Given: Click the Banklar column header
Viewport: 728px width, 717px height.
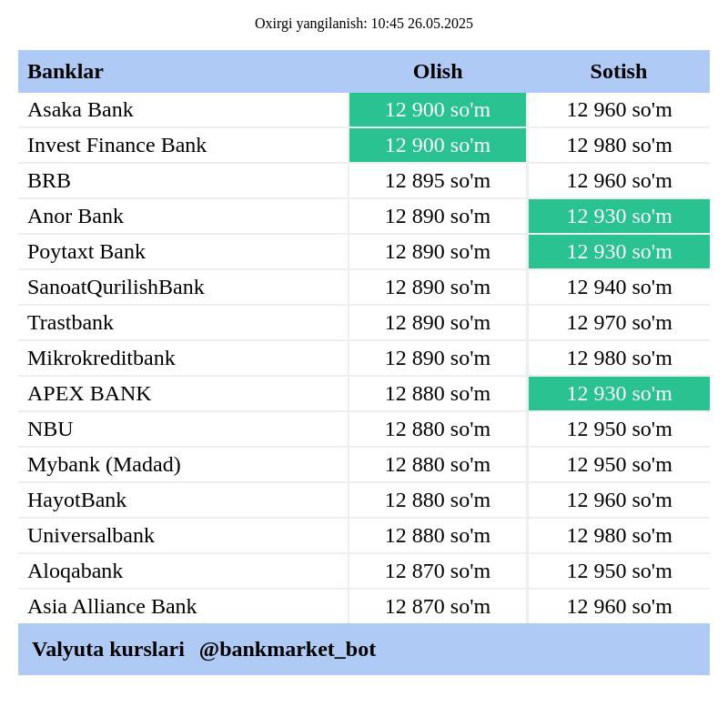Looking at the screenshot, I should pos(66,72).
